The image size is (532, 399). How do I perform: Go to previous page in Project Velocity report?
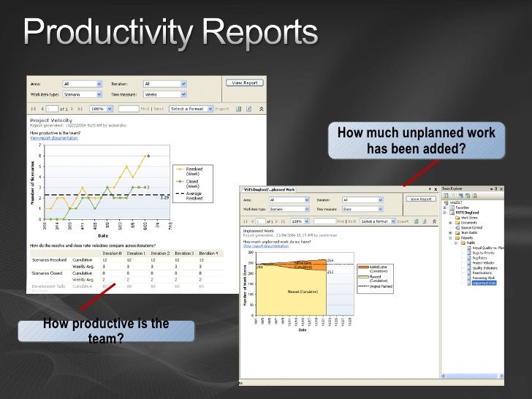42,109
